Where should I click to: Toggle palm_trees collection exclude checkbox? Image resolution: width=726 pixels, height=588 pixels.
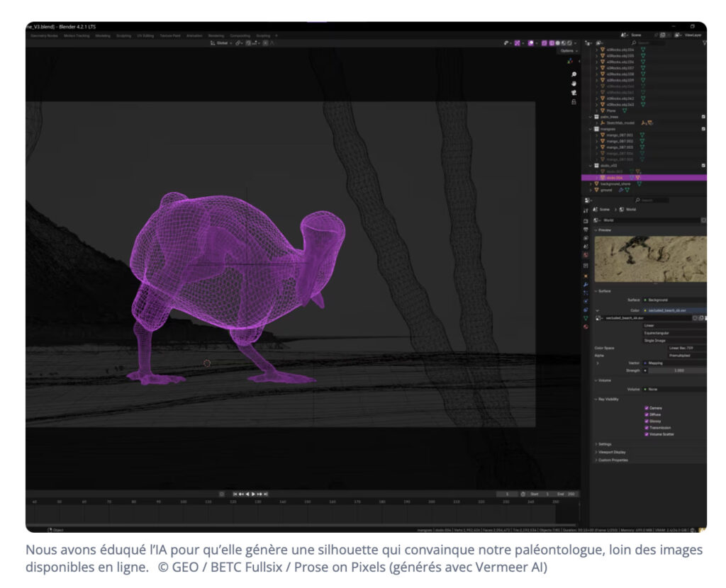point(703,116)
